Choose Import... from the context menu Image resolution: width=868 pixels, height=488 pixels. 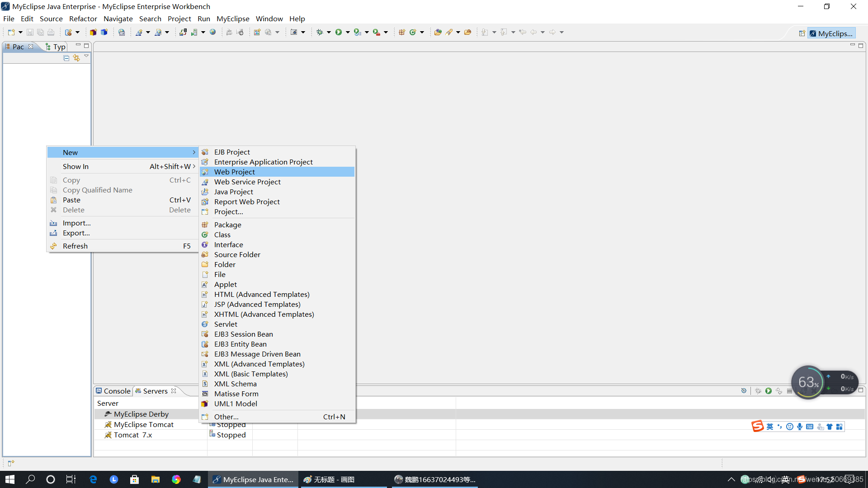click(x=123, y=223)
